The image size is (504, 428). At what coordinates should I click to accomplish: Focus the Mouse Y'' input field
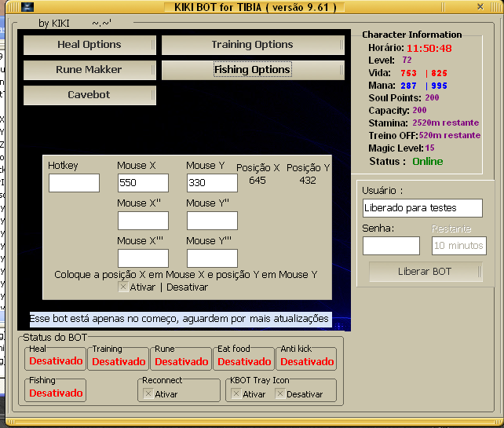(212, 221)
